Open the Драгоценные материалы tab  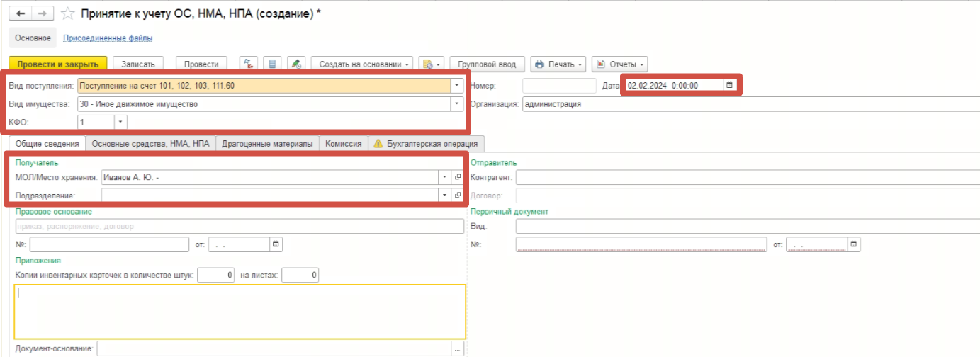267,143
